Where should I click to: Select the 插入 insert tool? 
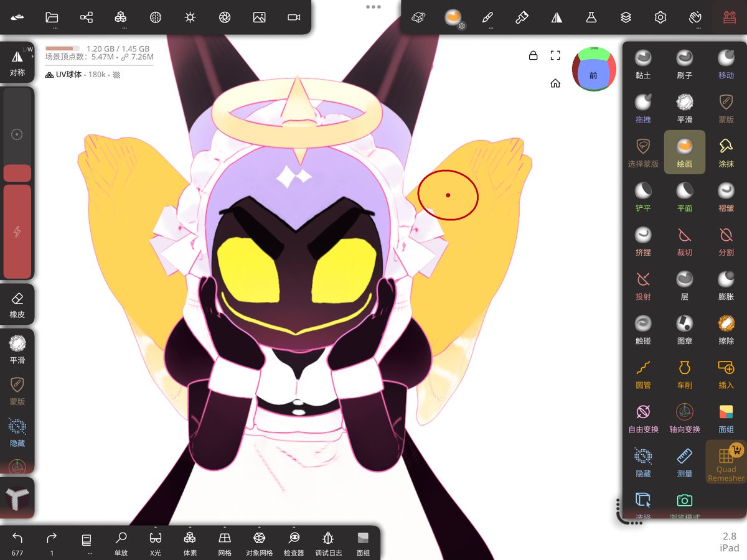[x=726, y=373]
